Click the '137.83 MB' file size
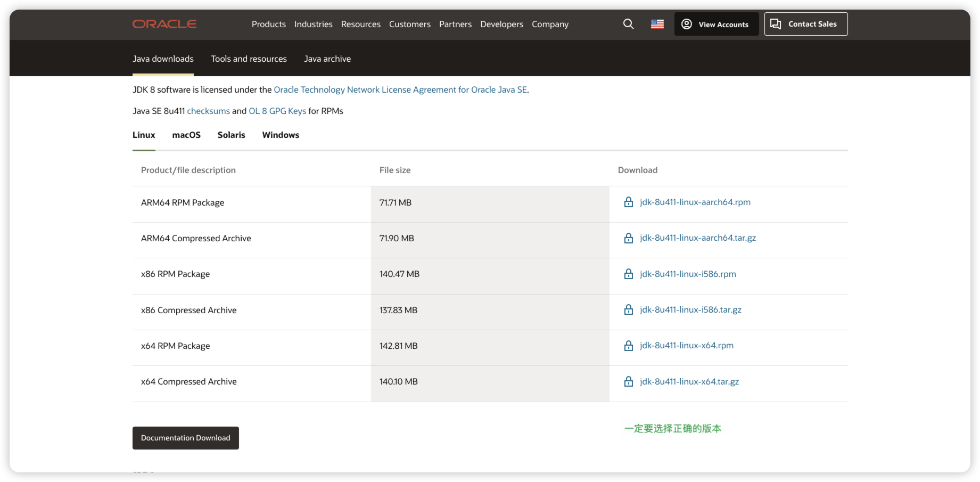This screenshot has width=980, height=482. point(399,310)
